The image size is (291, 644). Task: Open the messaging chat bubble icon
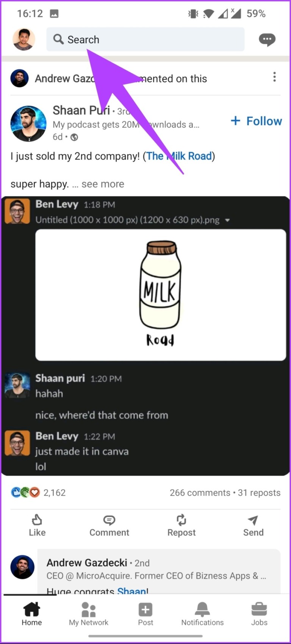pyautogui.click(x=267, y=39)
